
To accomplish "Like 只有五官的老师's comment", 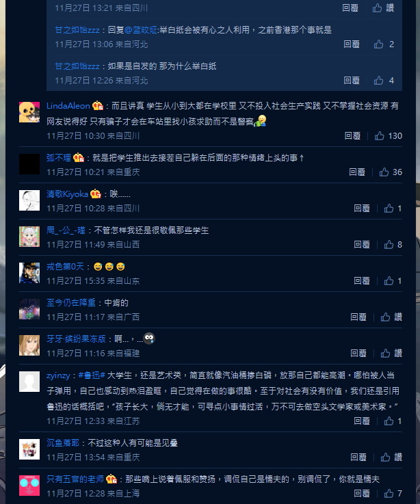I will pos(389,493).
